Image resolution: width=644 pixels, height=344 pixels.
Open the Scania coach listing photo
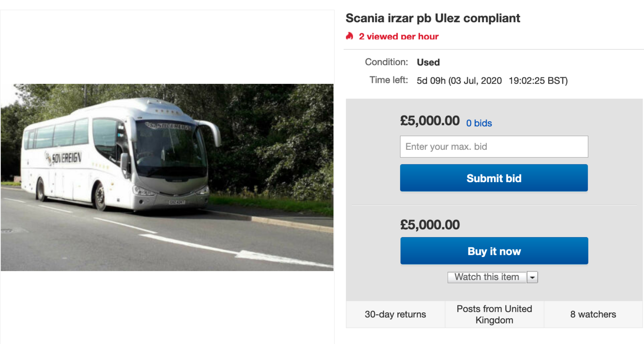click(167, 177)
